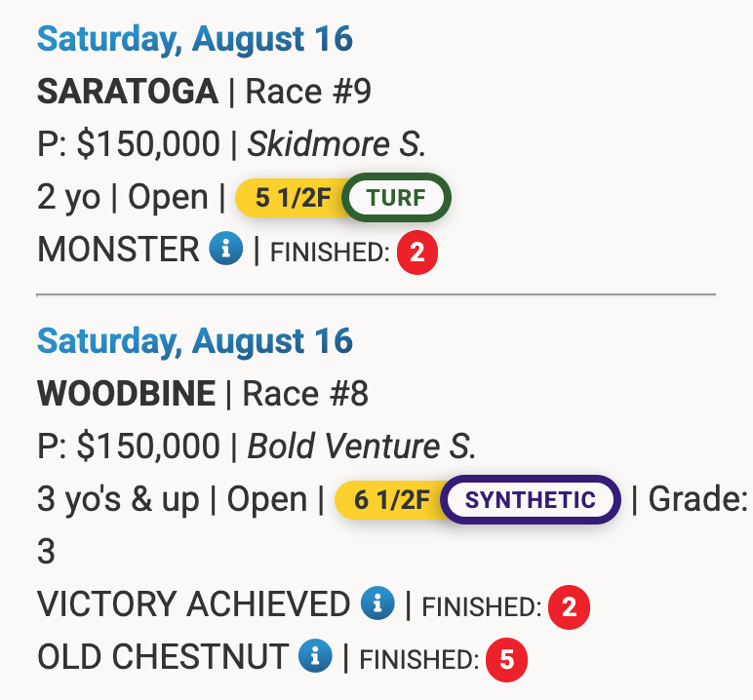753x700 pixels.
Task: Select horse name MONSTER
Action: (118, 249)
